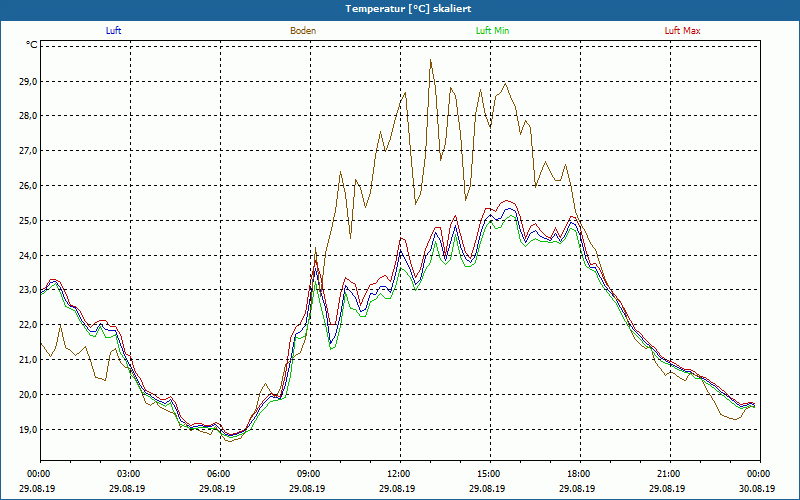Click the 09:00 time axis label
This screenshot has height=500, width=800.
pos(311,474)
